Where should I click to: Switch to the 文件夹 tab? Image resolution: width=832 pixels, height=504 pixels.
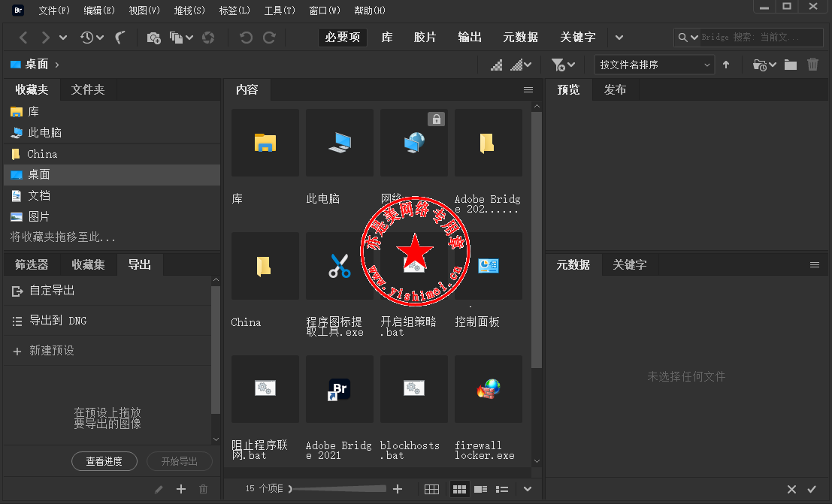88,89
